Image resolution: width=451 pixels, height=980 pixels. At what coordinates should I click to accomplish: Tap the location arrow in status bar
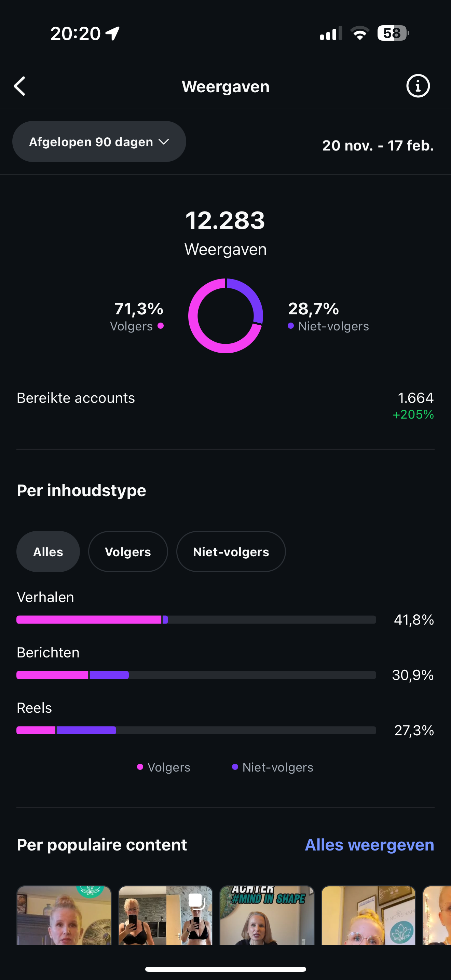click(x=113, y=33)
